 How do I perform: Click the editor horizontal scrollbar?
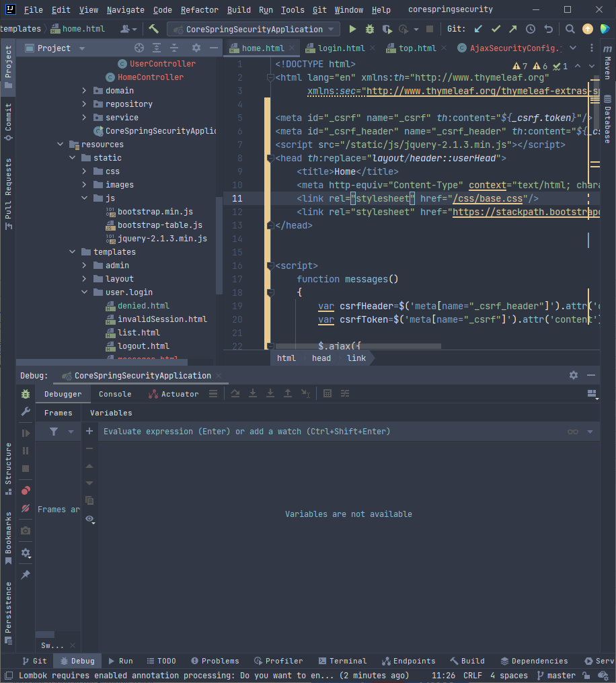(358, 346)
